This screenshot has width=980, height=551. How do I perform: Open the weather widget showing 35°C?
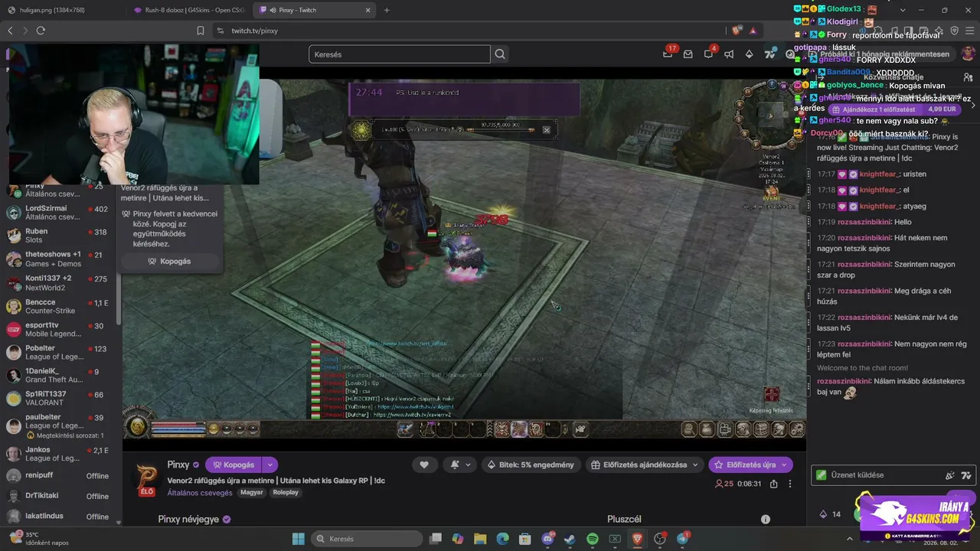38,539
